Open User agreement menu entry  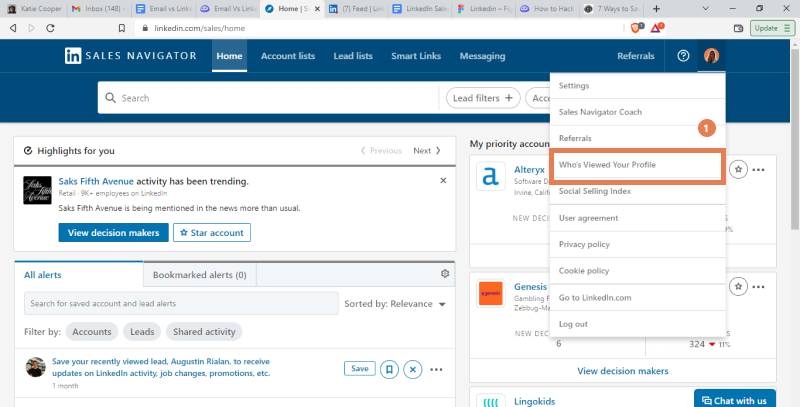(x=637, y=218)
